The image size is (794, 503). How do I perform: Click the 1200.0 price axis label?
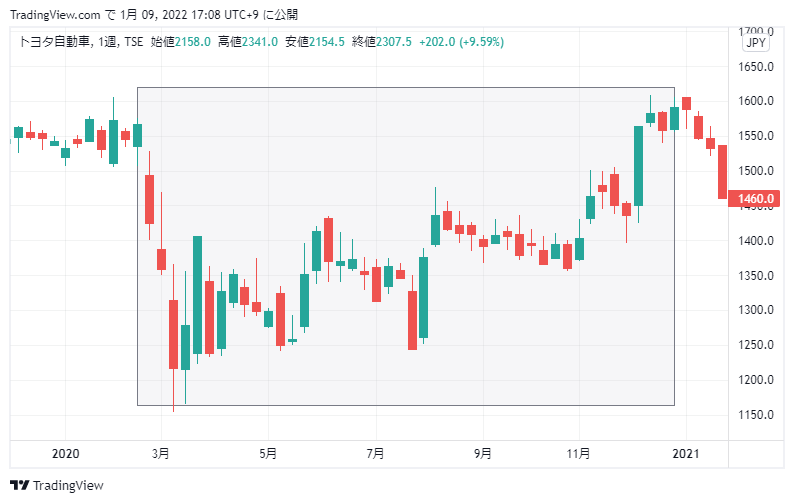point(756,379)
